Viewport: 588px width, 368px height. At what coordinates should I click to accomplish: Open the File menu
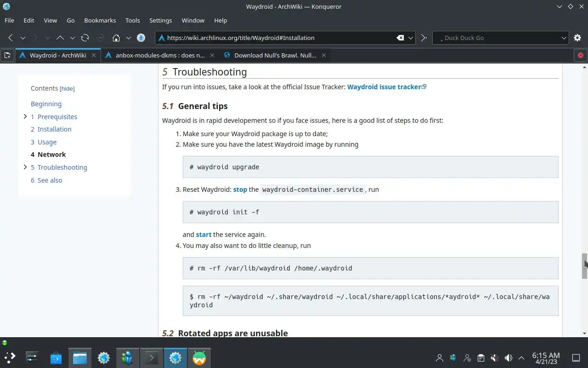(x=9, y=20)
